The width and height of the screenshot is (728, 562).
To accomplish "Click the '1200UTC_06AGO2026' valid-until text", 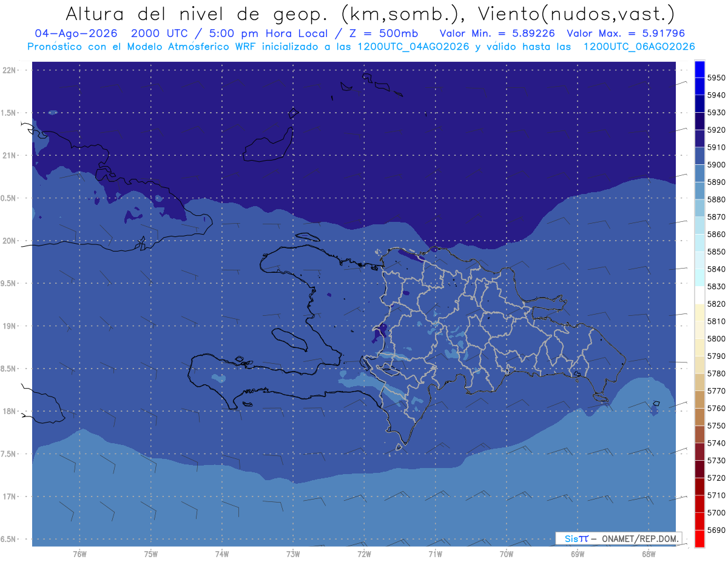I will click(639, 47).
